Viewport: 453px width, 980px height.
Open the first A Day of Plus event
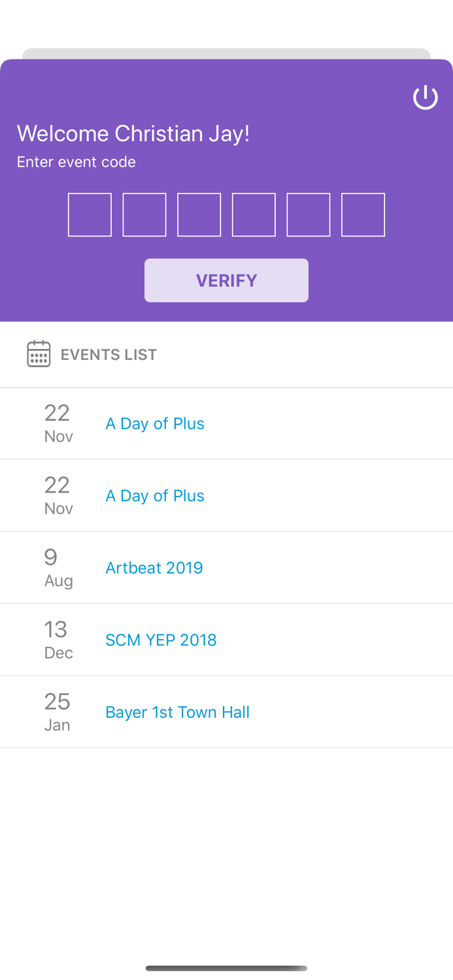pos(155,423)
